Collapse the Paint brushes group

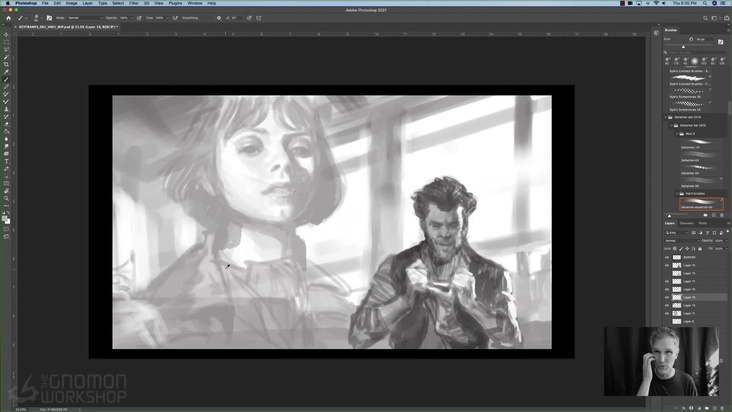tap(677, 194)
